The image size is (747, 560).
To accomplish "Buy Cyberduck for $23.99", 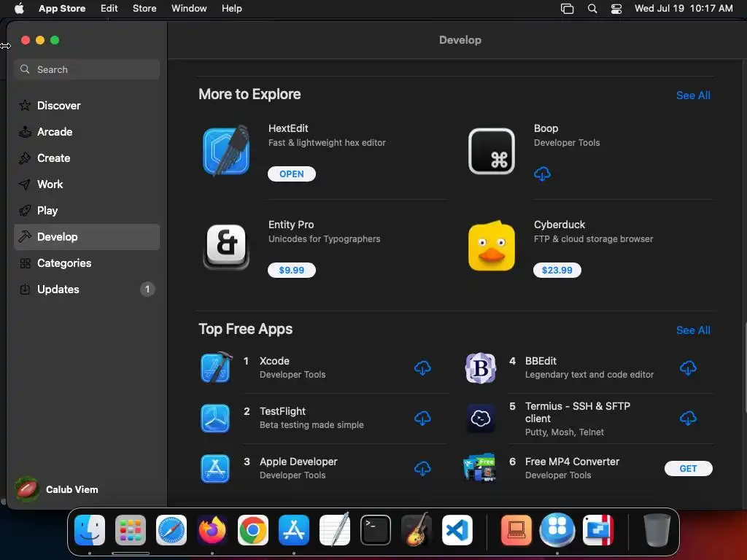I will click(x=557, y=270).
